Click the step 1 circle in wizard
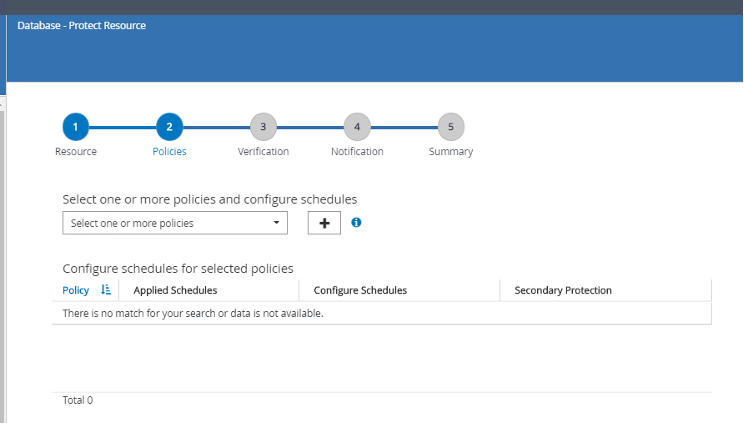 76,127
